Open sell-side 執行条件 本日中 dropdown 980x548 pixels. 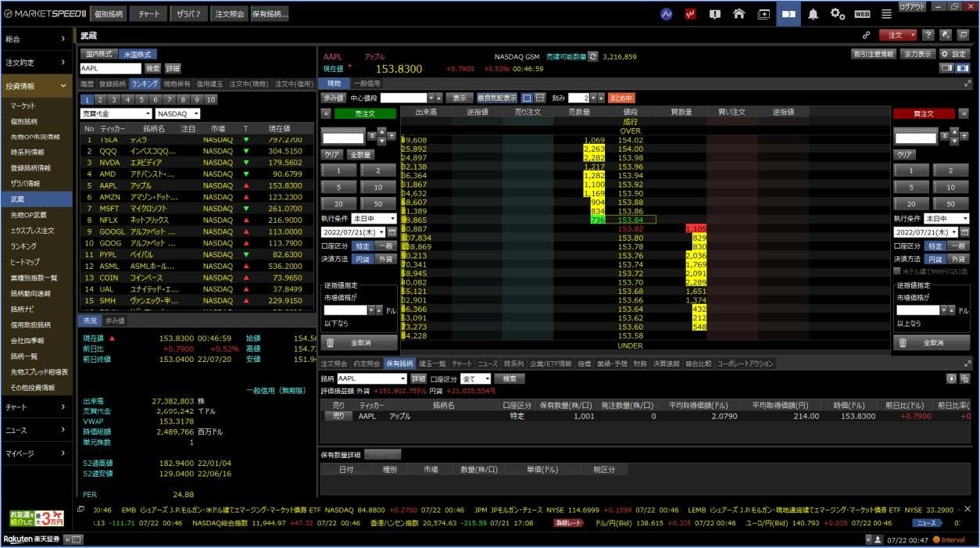coord(374,219)
